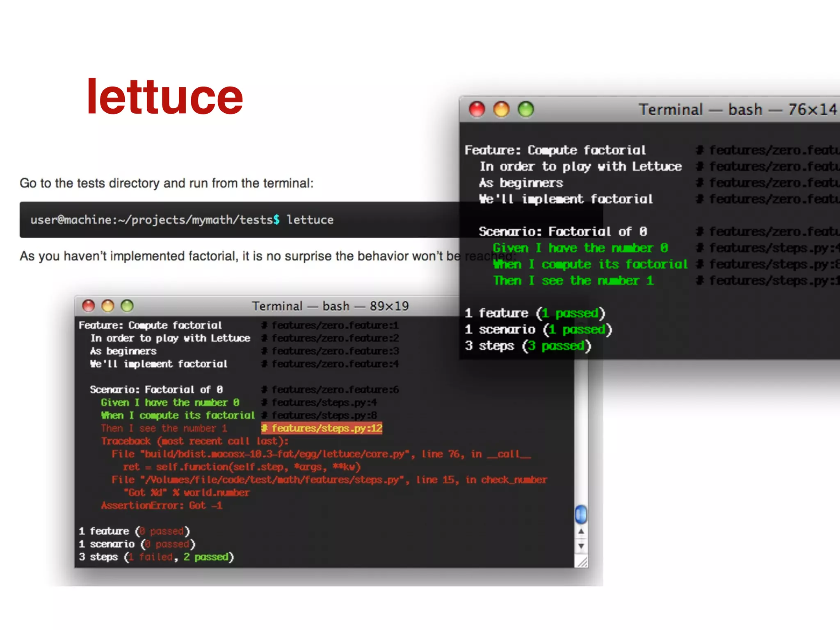Click the scroll down arrow in terminal scrollbar
The height and width of the screenshot is (630, 840).
click(581, 546)
